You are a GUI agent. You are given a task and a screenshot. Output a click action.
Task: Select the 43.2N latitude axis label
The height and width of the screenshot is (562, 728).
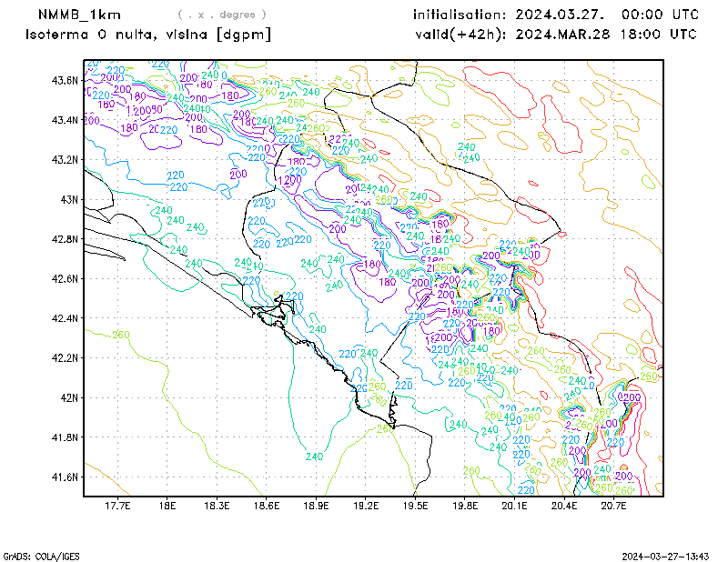pos(65,160)
